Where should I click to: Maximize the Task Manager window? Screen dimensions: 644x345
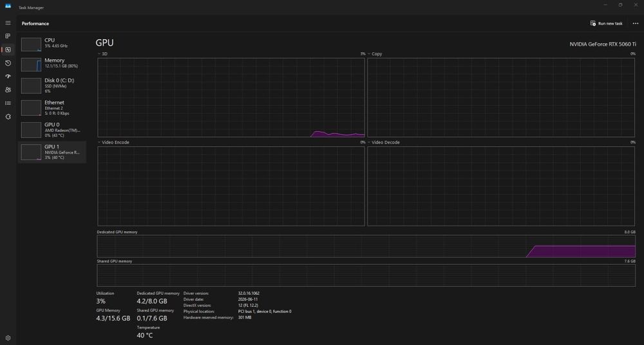coord(620,5)
